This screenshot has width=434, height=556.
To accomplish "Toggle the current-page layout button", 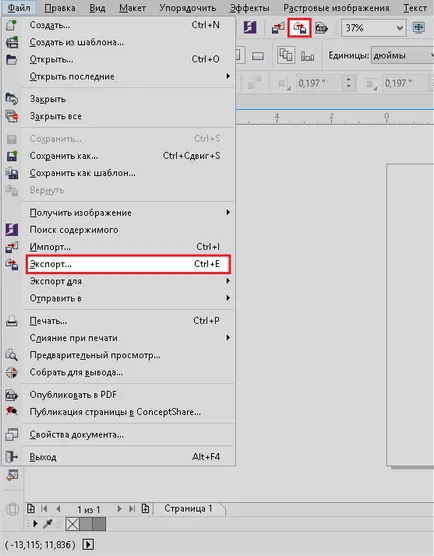I will point(307,56).
